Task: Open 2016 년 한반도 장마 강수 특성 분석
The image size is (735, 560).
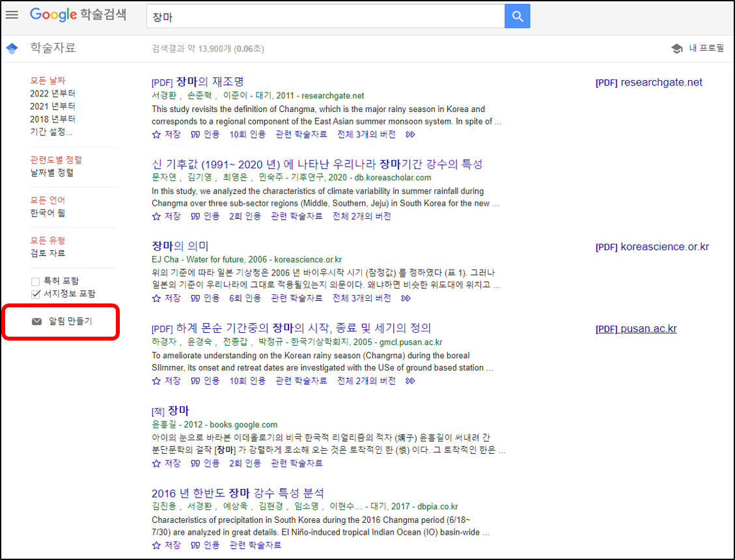Action: 238,494
